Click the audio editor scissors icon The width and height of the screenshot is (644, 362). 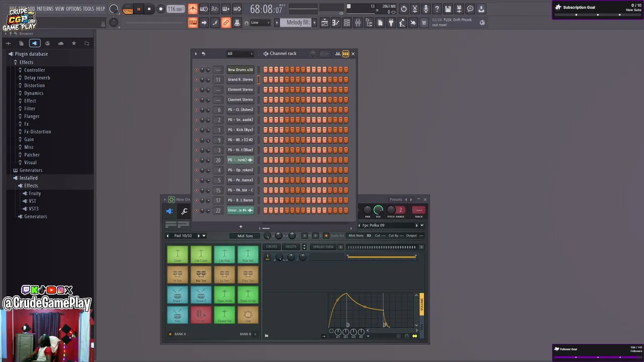coord(415,9)
